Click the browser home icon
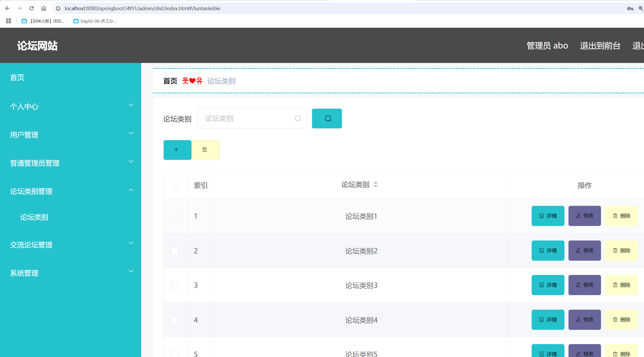 [x=44, y=8]
